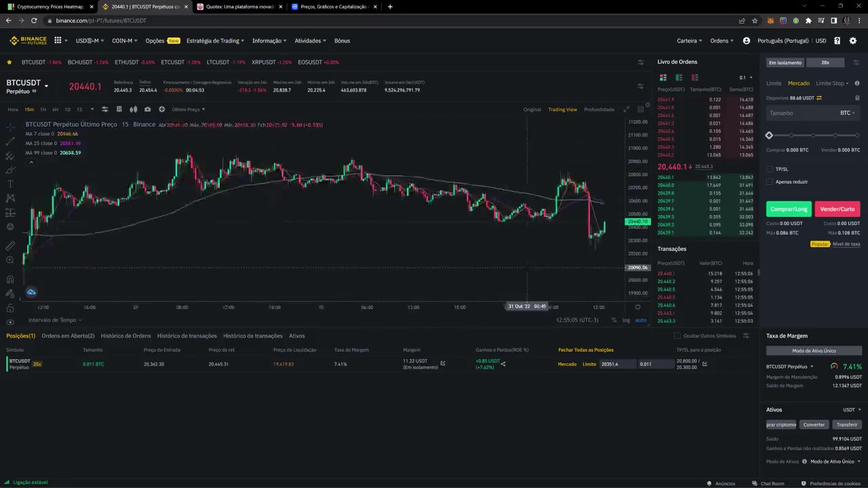Open the Histórico de Ordens tab
Image resolution: width=868 pixels, height=488 pixels.
click(x=126, y=335)
